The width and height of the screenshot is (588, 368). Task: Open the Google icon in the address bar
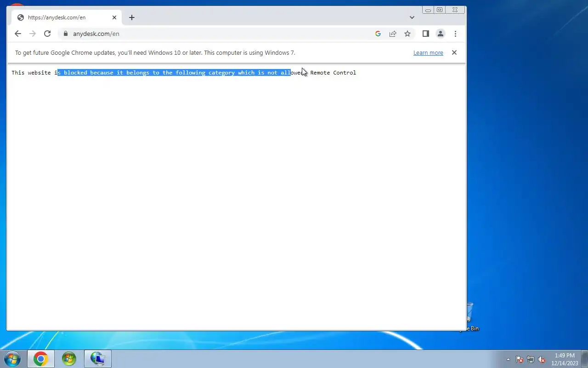click(378, 34)
